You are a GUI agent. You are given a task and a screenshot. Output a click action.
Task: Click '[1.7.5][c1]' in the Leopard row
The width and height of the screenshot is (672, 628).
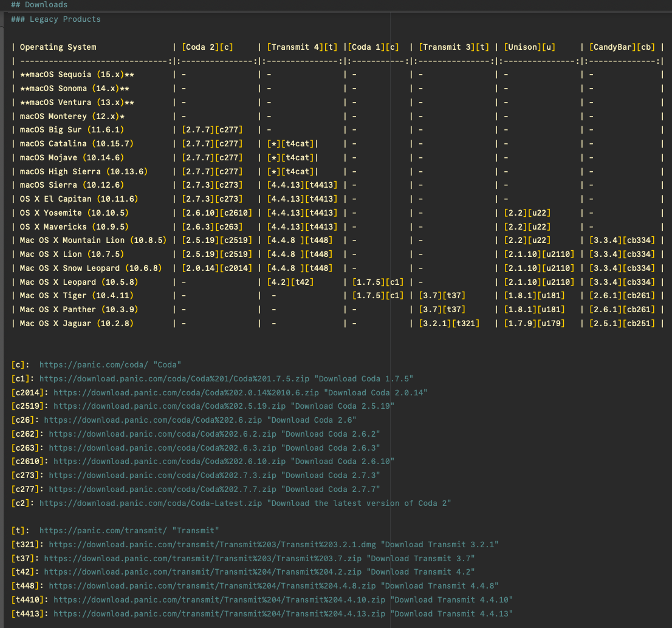(378, 282)
